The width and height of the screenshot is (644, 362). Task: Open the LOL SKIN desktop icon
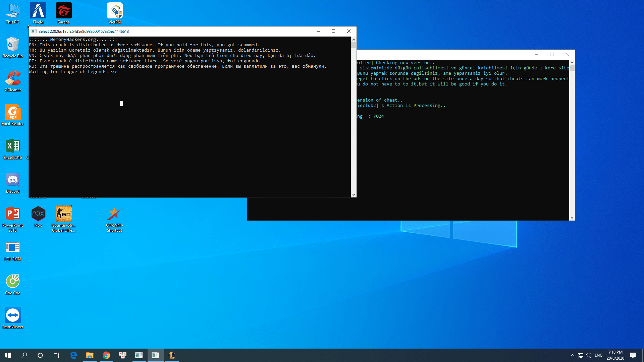click(x=13, y=251)
